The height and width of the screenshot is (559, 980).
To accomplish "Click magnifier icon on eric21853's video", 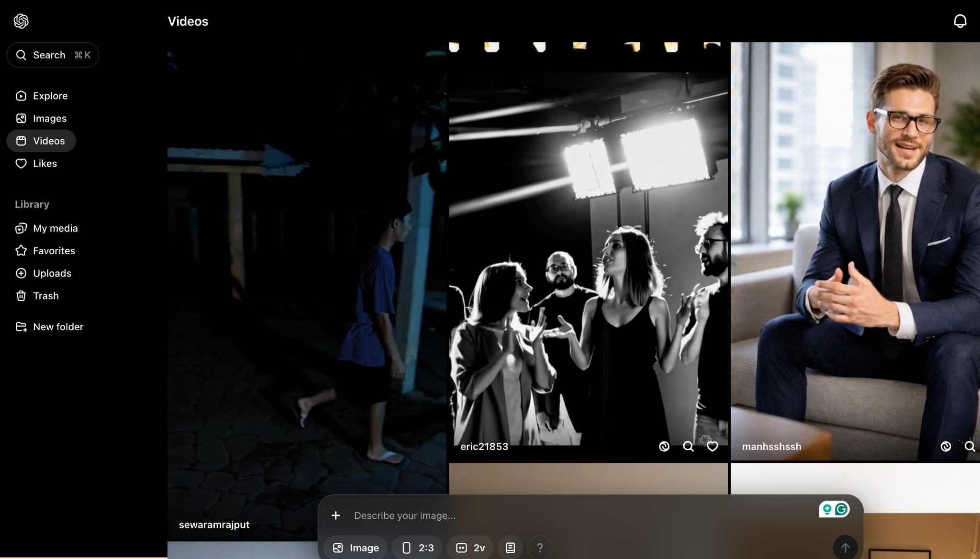I will [x=688, y=447].
